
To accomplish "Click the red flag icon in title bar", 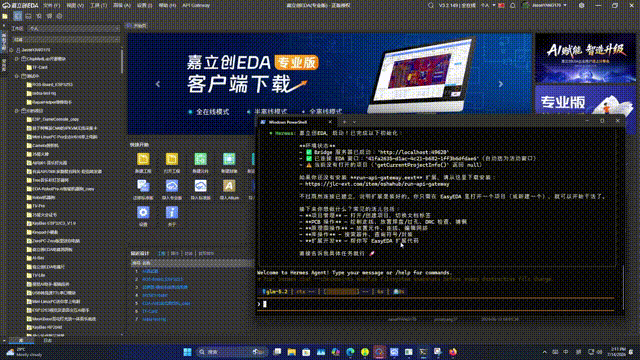I will tap(502, 5).
